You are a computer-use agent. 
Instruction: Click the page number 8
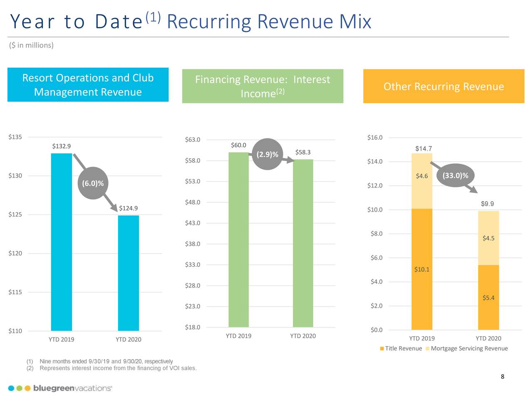point(502,377)
